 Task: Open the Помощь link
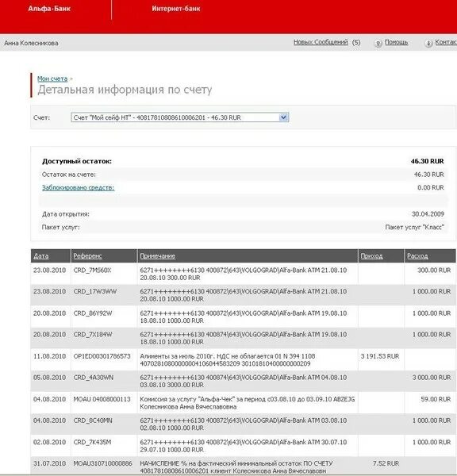(x=396, y=42)
